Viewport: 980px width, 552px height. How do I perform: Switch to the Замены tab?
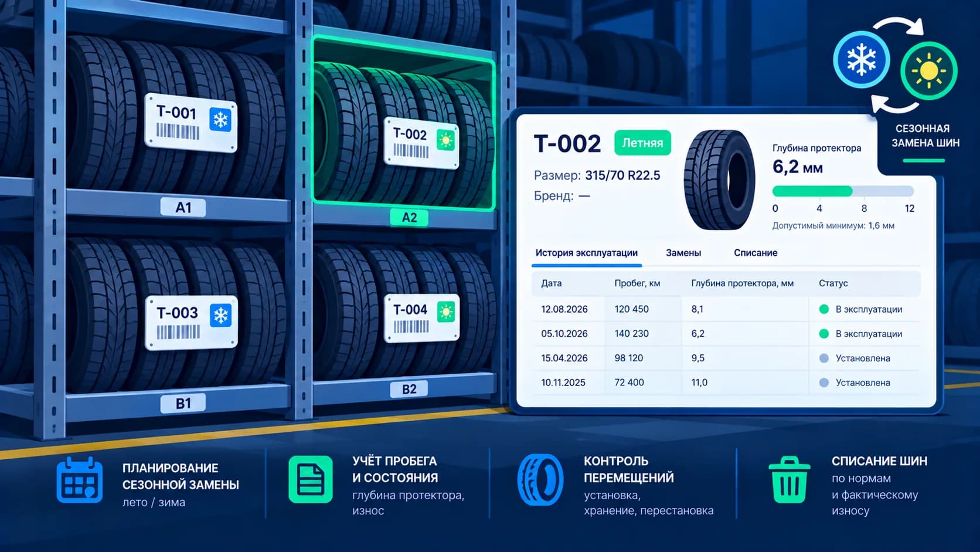pos(683,253)
